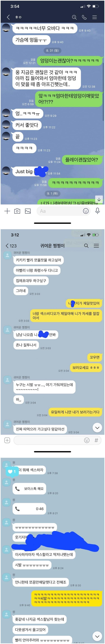Tap the heart reaction badge showing 1
Viewport: 105px width, 644px height.
pyautogui.click(x=12, y=471)
